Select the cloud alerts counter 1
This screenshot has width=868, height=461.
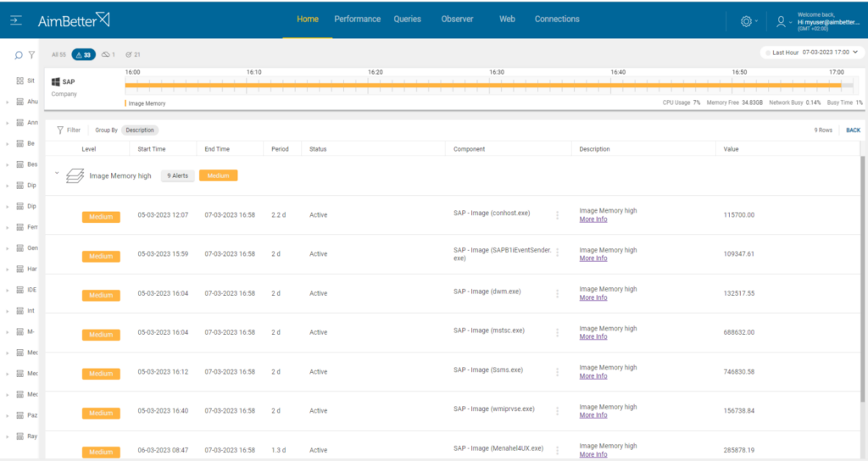(108, 55)
